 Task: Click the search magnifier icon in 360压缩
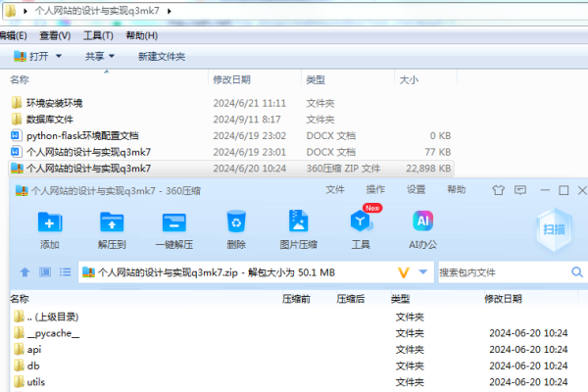click(577, 272)
